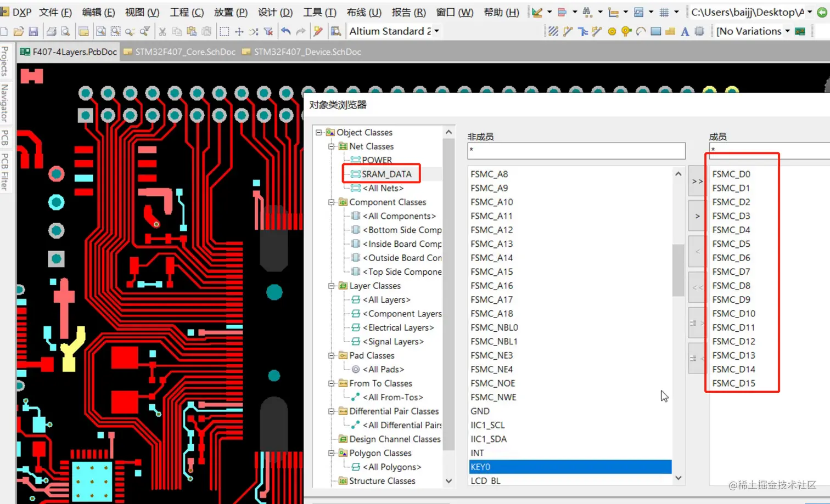Click the paste clipboard icon
Image resolution: width=830 pixels, height=504 pixels.
191,32
